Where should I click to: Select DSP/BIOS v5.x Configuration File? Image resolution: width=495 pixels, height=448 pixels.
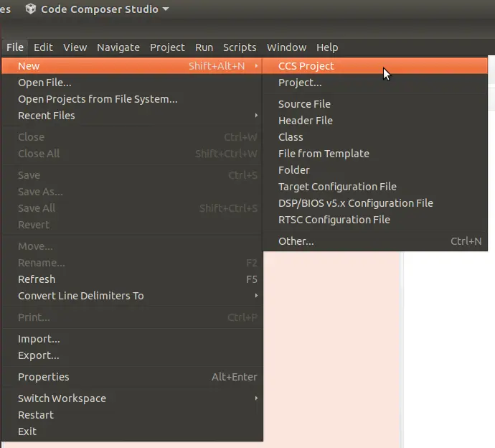point(375,203)
